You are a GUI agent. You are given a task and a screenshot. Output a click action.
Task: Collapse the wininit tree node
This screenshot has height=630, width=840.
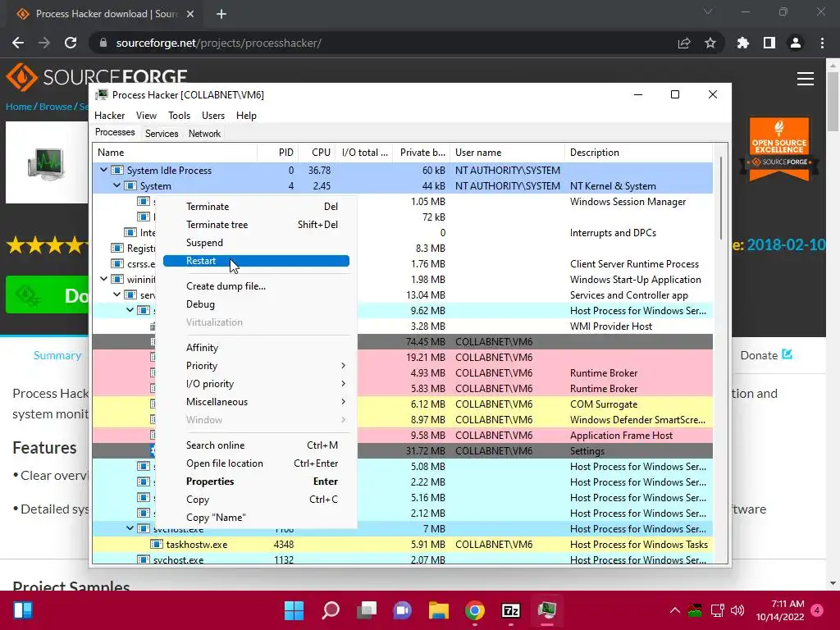click(103, 279)
